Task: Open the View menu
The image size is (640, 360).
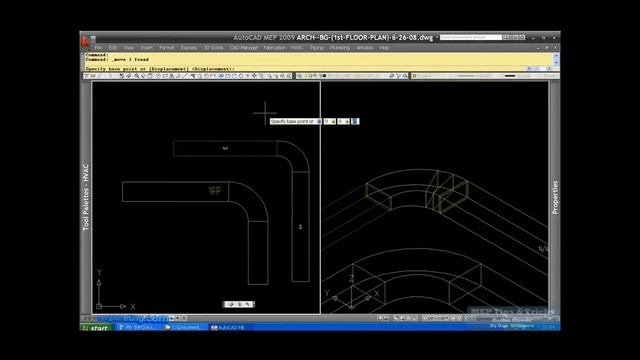Action: pyautogui.click(x=129, y=48)
